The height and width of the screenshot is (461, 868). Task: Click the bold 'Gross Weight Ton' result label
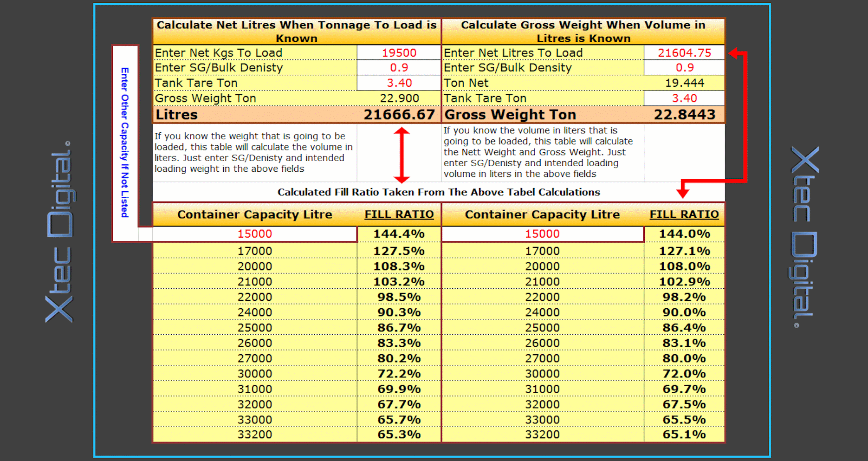510,115
